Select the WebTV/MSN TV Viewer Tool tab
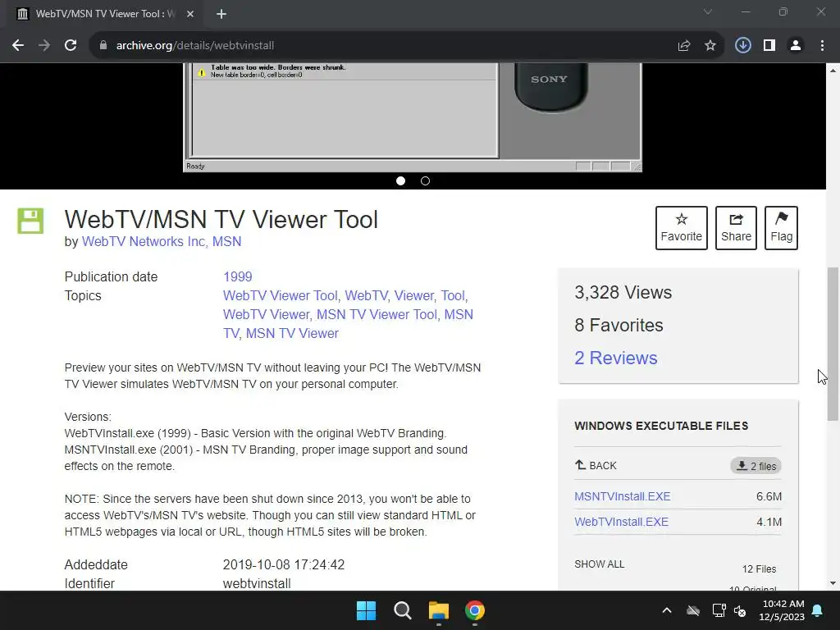 pos(104,14)
